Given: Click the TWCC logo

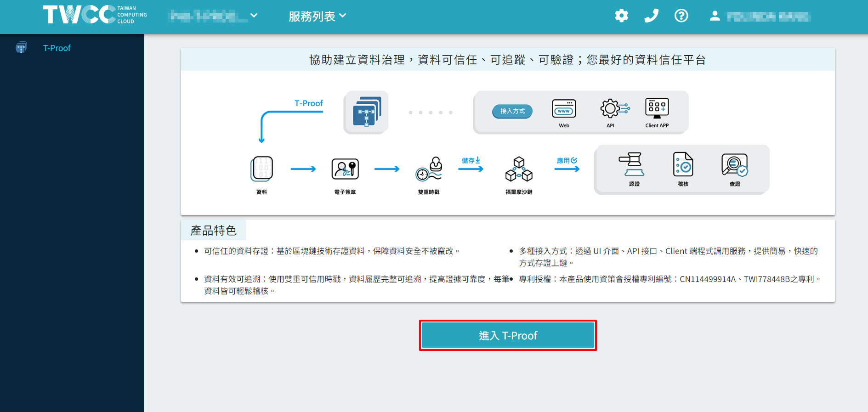Looking at the screenshot, I should point(95,15).
